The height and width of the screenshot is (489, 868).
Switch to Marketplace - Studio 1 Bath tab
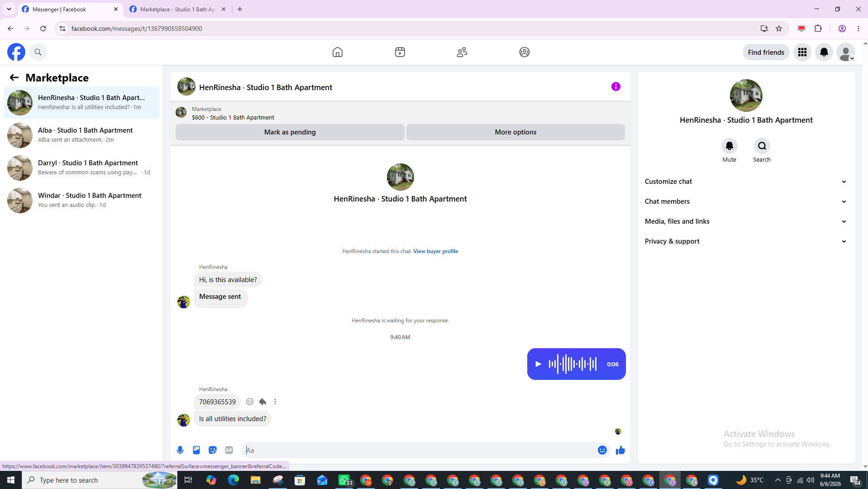176,9
